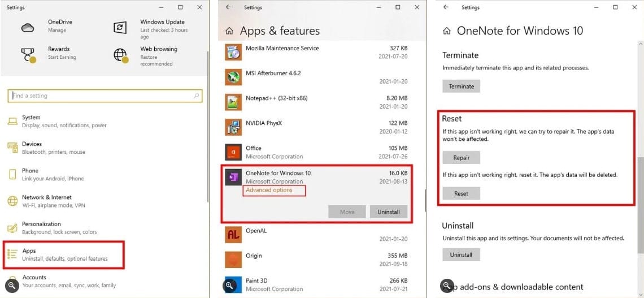The width and height of the screenshot is (644, 298).
Task: Click Windows Update tile text
Action: pyautogui.click(x=164, y=29)
